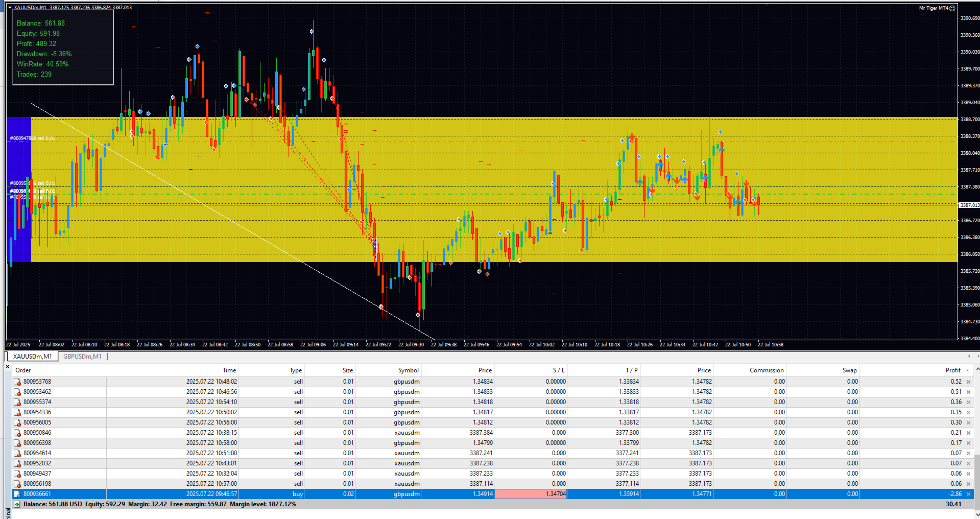Click the 3390.690 level on the price scale
This screenshot has height=519, width=980.
970,18
